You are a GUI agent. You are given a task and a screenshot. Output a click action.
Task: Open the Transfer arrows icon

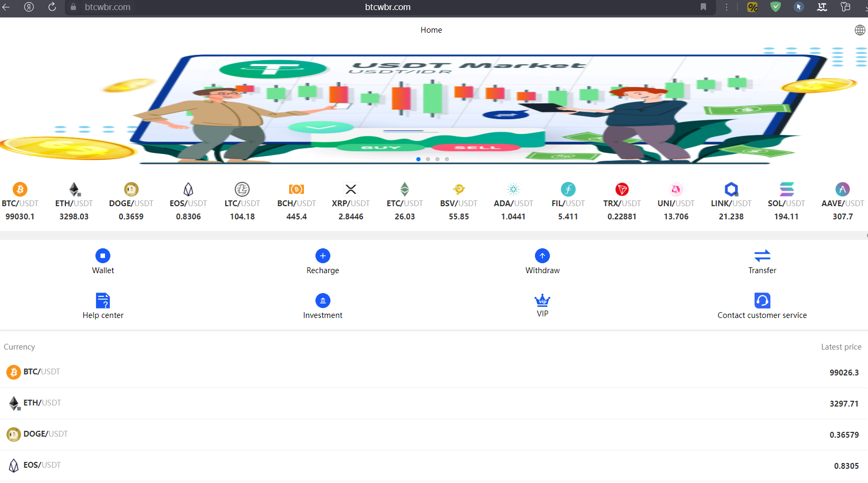(762, 256)
